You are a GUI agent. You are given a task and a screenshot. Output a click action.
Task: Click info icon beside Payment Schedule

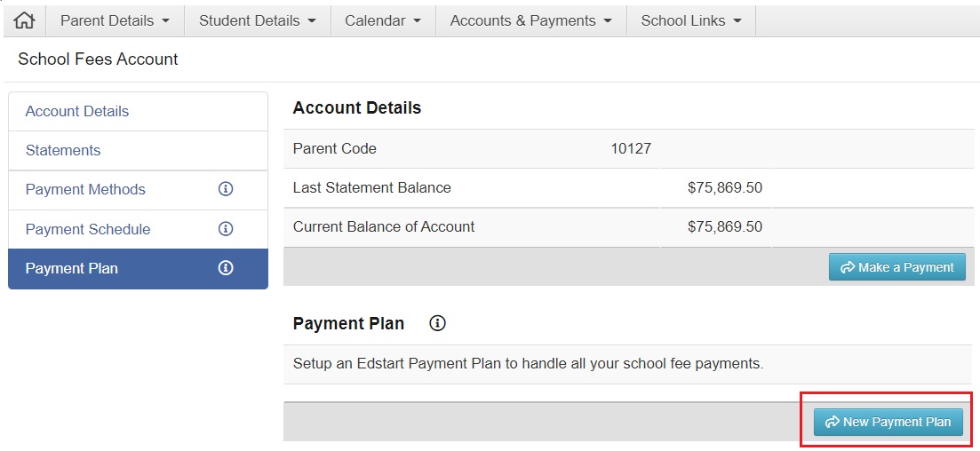(x=226, y=229)
